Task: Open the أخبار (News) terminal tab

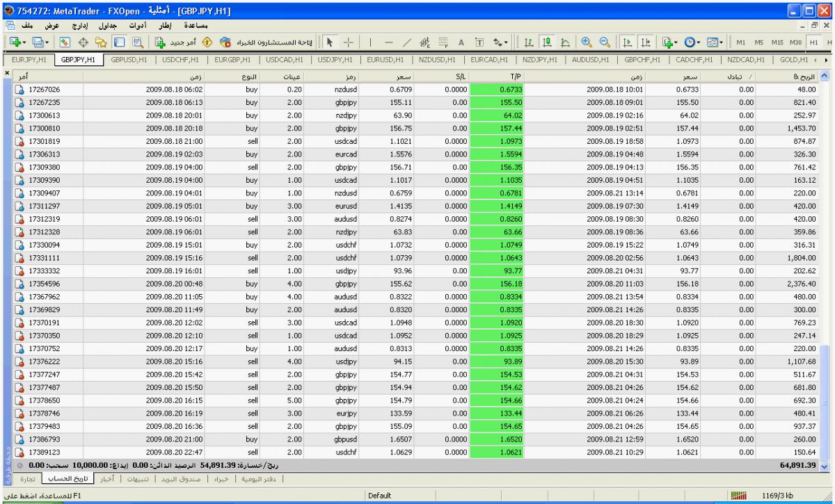Action: [x=106, y=479]
